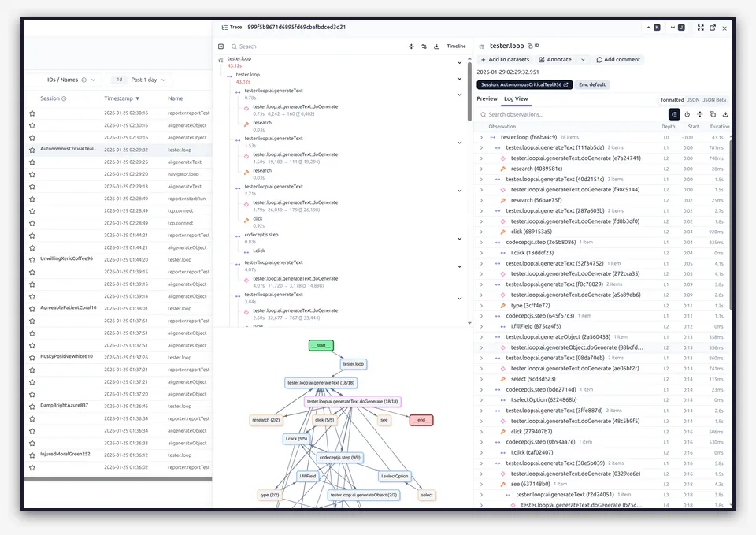Enter fullscreen mode for the trace
Screen dimensions: 756x535
pos(701,28)
